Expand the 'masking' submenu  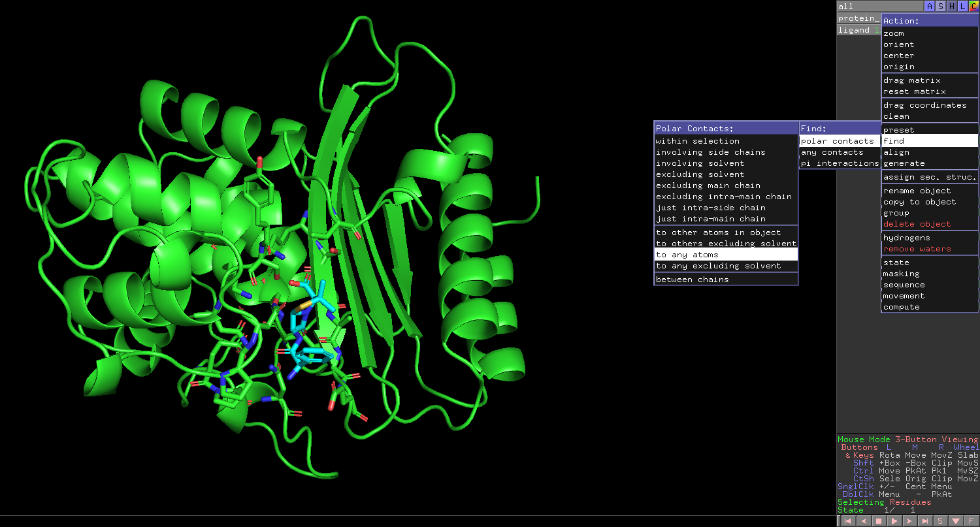coord(930,274)
